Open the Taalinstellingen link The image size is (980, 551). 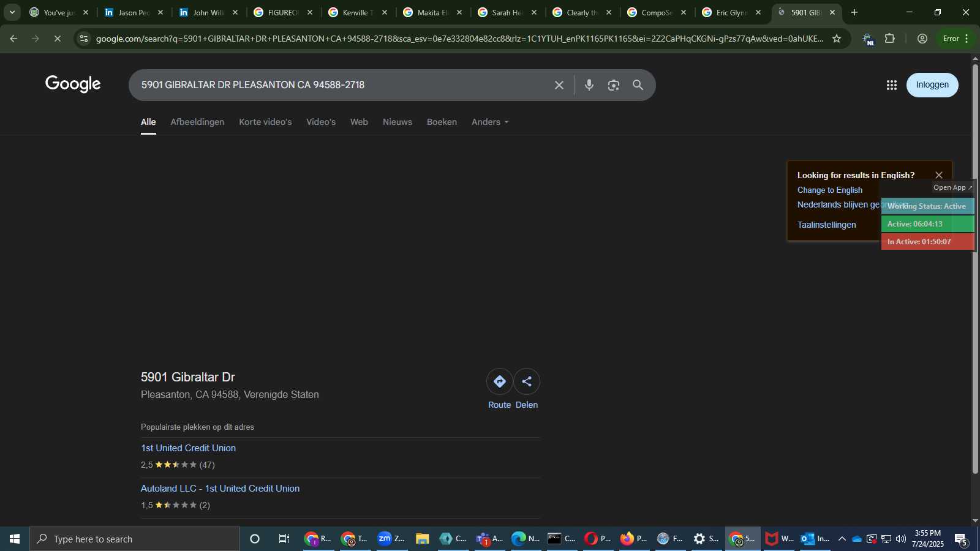[x=826, y=225]
